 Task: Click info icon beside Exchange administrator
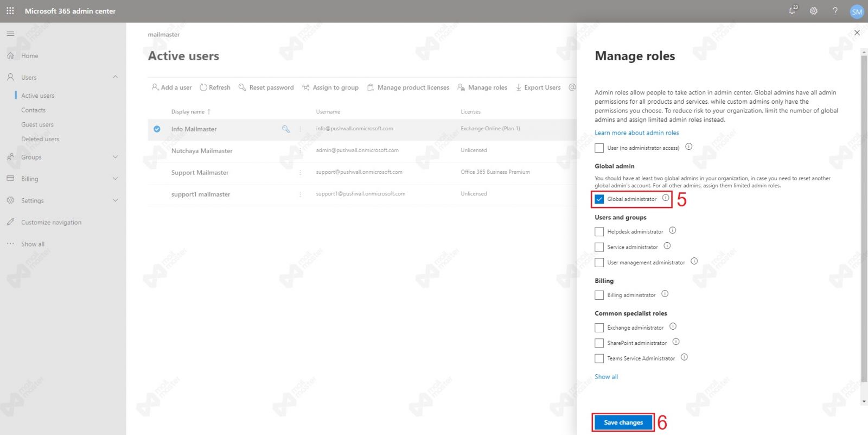673,326
